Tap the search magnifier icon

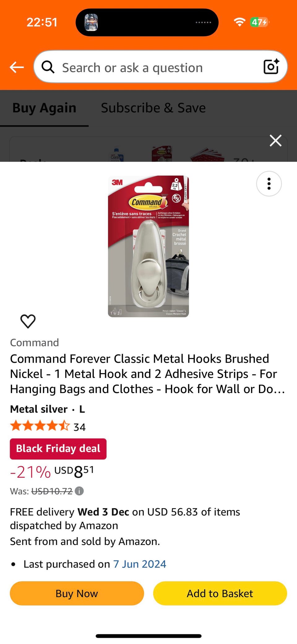[48, 67]
